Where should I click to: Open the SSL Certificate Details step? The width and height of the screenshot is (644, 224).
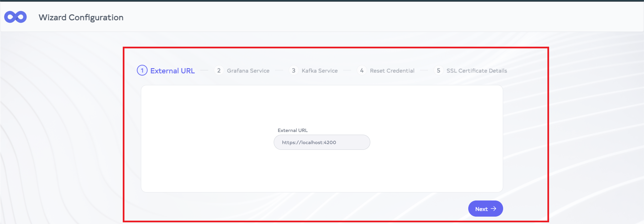tap(477, 71)
